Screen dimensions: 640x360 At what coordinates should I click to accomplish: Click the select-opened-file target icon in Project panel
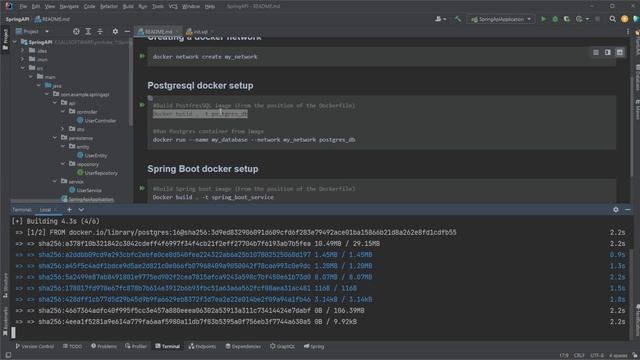pyautogui.click(x=76, y=31)
